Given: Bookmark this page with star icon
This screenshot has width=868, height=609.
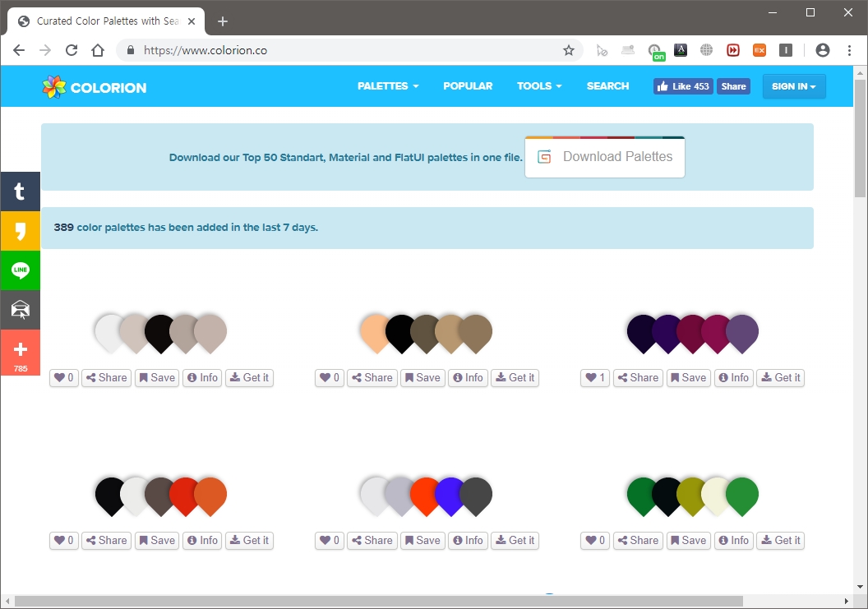Looking at the screenshot, I should point(569,50).
